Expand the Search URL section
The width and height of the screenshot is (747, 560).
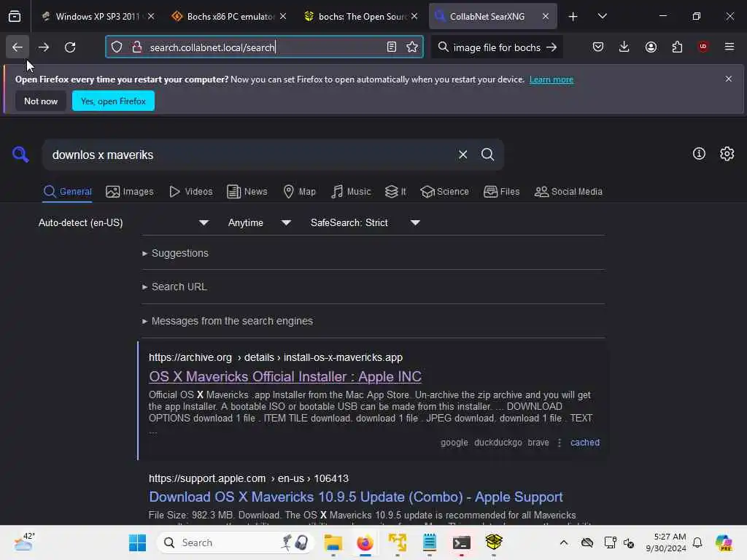175,287
